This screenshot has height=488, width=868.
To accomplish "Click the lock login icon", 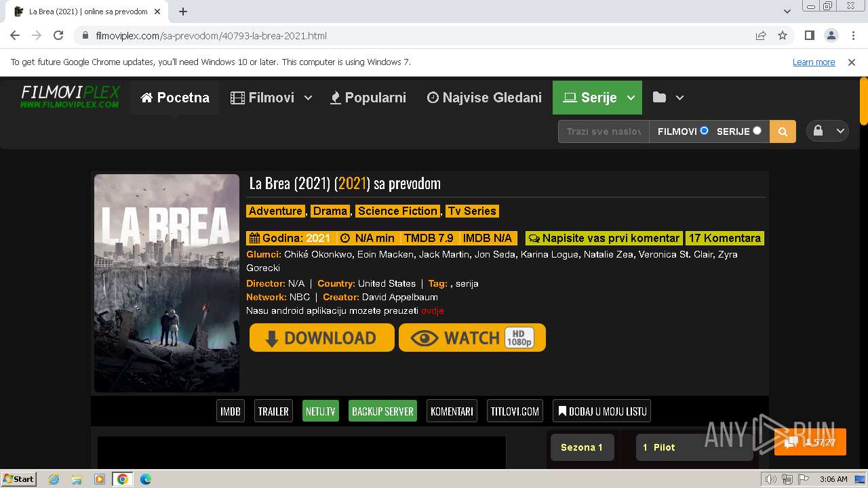I will [818, 131].
